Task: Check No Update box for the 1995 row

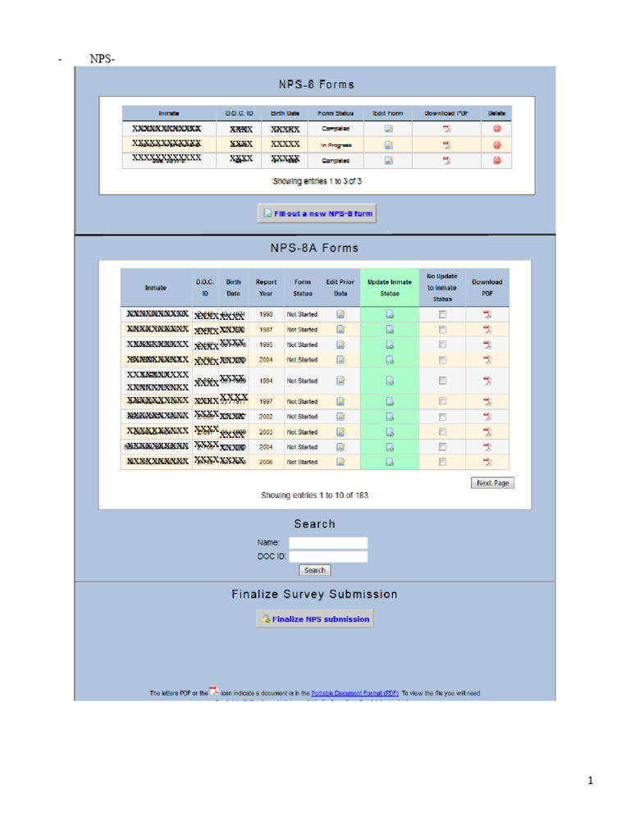Action: 442,345
